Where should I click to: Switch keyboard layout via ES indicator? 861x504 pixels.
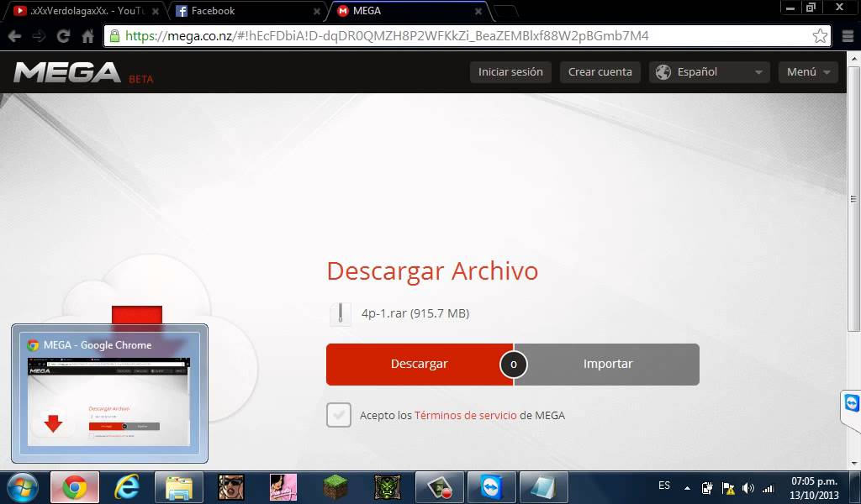point(663,486)
